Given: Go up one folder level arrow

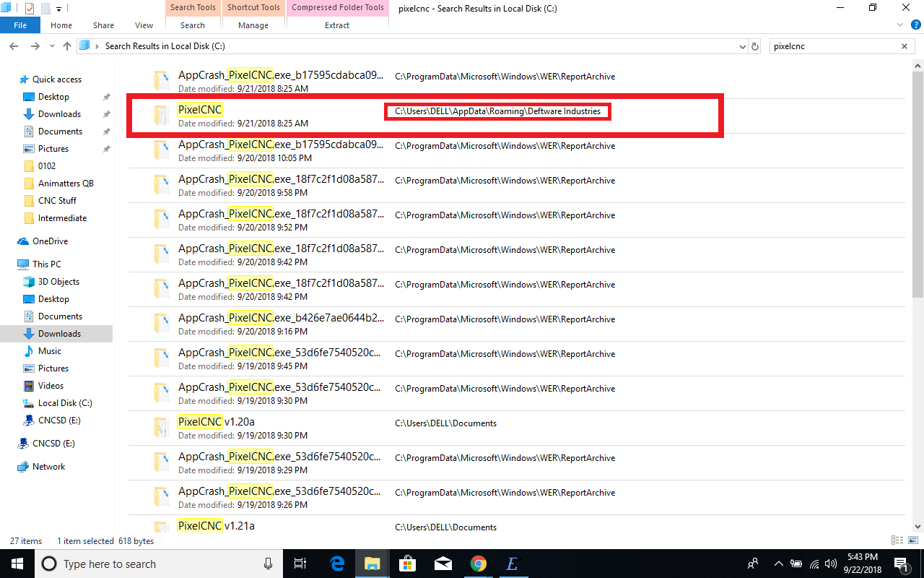Looking at the screenshot, I should [67, 46].
